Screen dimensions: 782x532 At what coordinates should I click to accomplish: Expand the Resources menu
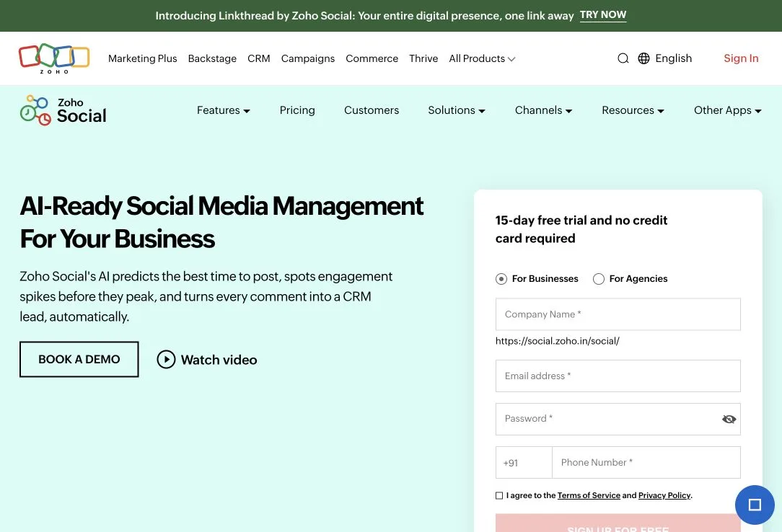[633, 110]
